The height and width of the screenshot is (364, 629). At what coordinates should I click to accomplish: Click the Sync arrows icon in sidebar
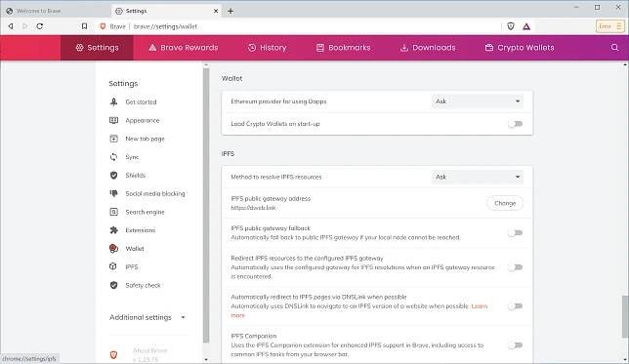click(x=114, y=157)
